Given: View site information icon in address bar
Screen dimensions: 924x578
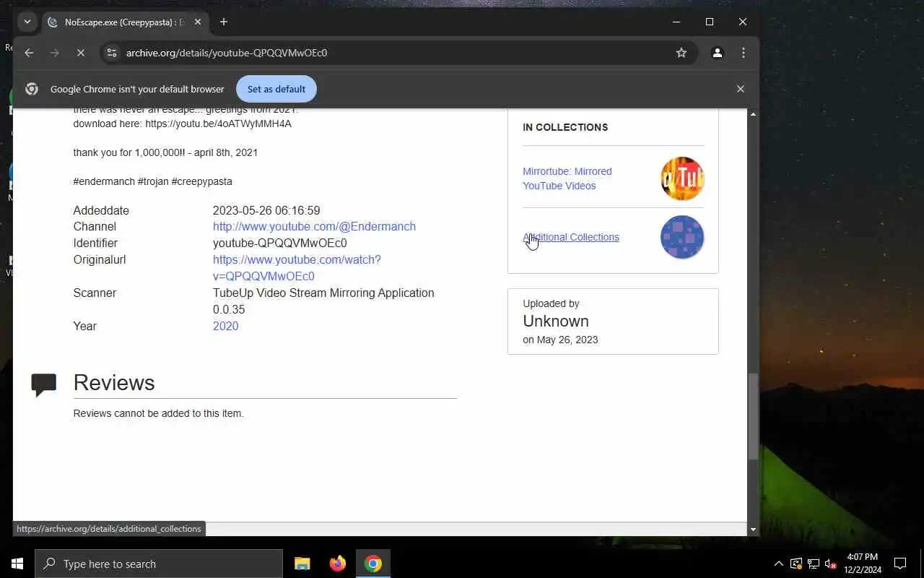Looking at the screenshot, I should [111, 53].
